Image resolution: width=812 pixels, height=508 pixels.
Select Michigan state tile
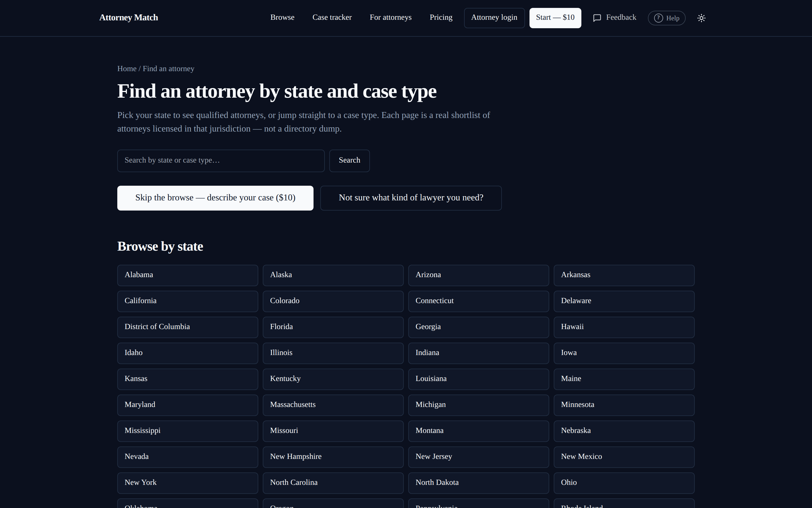click(478, 405)
